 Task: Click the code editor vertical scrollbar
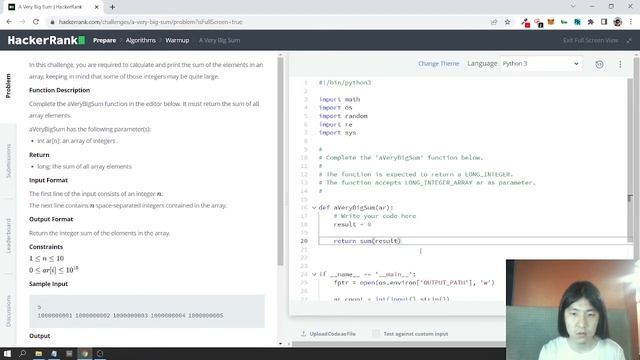630,159
